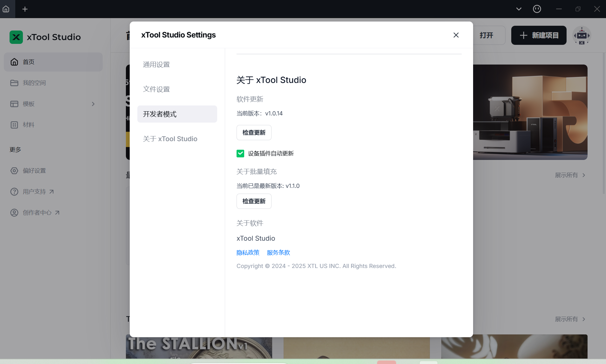
Task: Click the feedback face icon in the title bar
Action: [537, 9]
